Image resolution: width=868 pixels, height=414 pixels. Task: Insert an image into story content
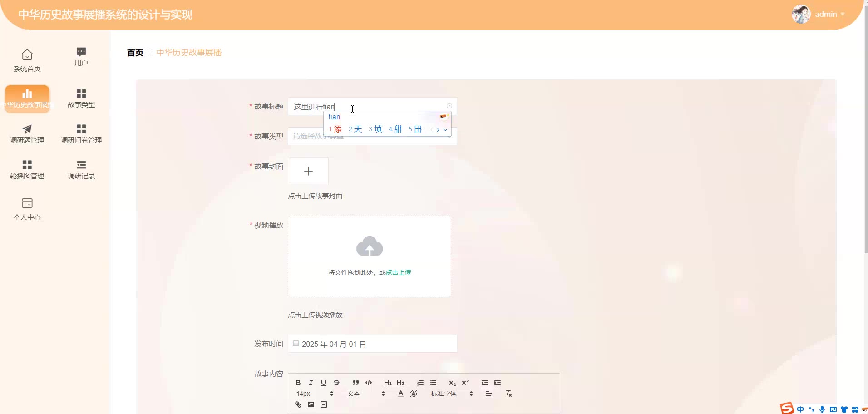311,404
